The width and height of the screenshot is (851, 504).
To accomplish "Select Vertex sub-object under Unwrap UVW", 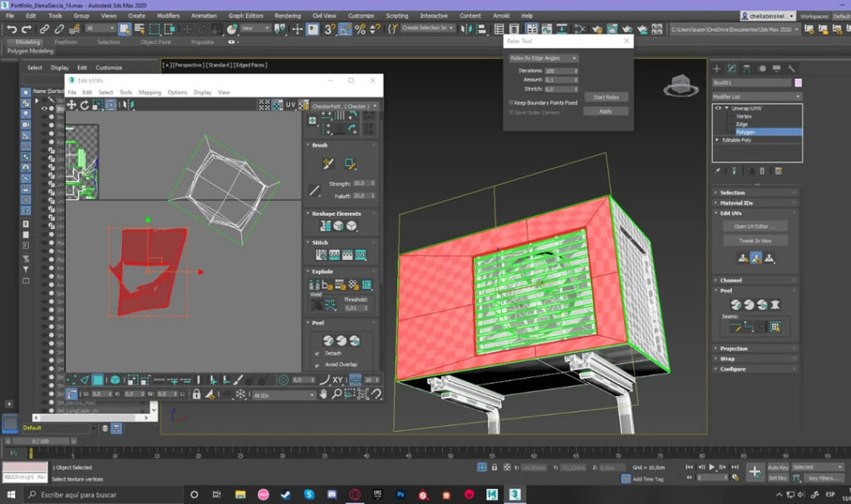I will 744,117.
